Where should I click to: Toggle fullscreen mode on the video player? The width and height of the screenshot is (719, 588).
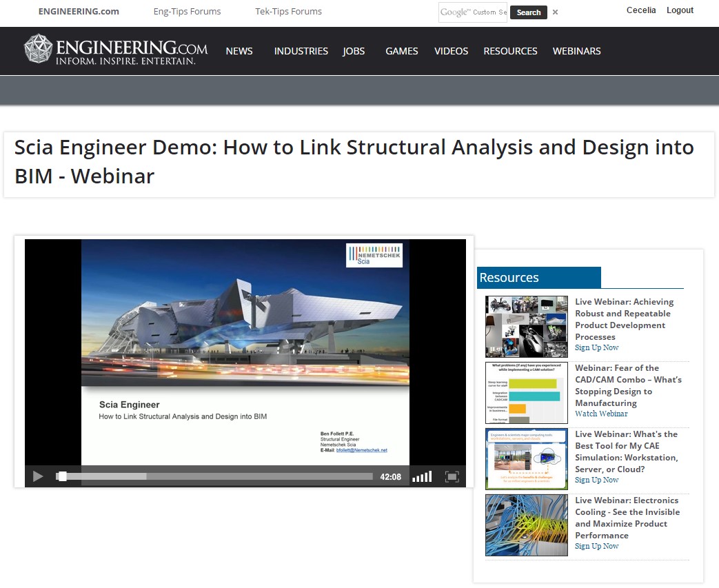click(x=452, y=476)
